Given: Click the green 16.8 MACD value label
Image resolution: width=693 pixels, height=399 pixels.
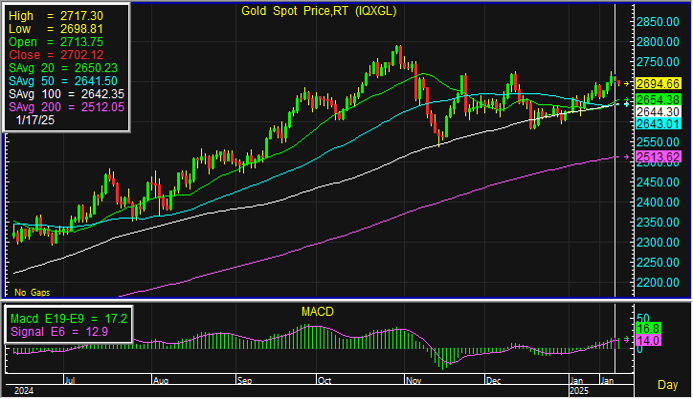Looking at the screenshot, I should pos(648,328).
